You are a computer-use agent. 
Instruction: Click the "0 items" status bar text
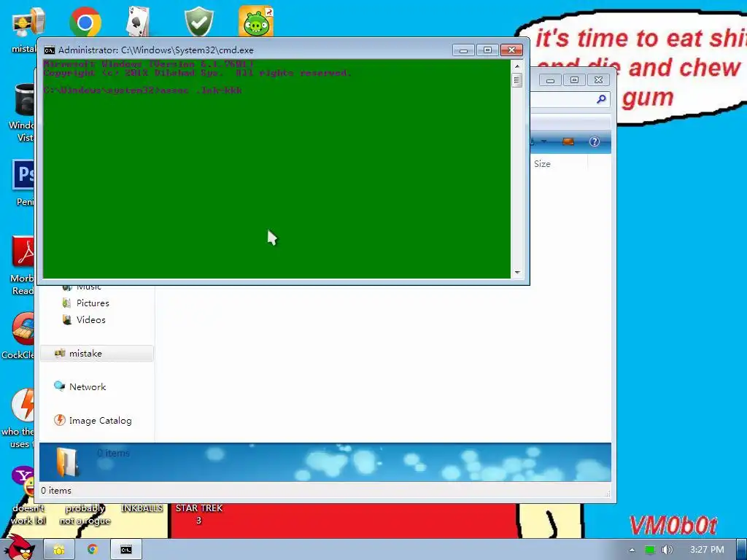coord(55,491)
